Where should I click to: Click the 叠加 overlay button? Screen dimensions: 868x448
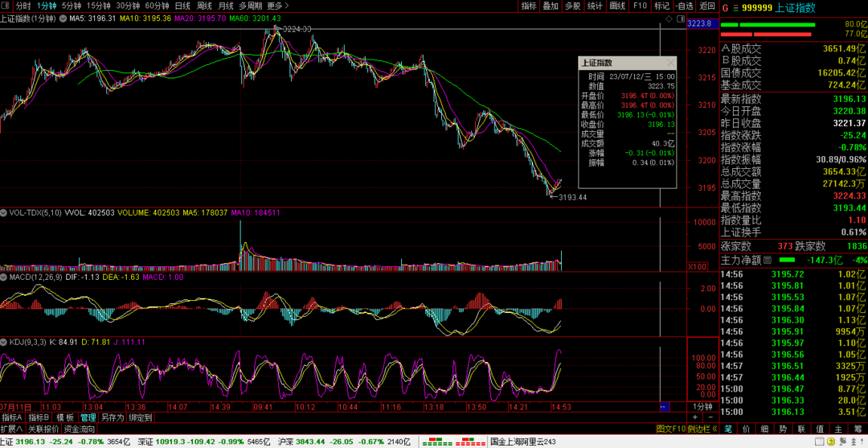pos(551,6)
